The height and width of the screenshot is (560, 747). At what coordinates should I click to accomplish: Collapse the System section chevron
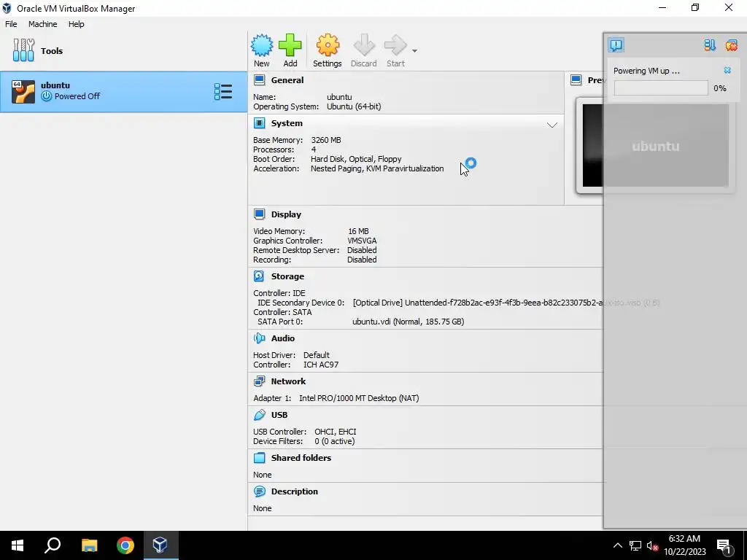click(551, 125)
